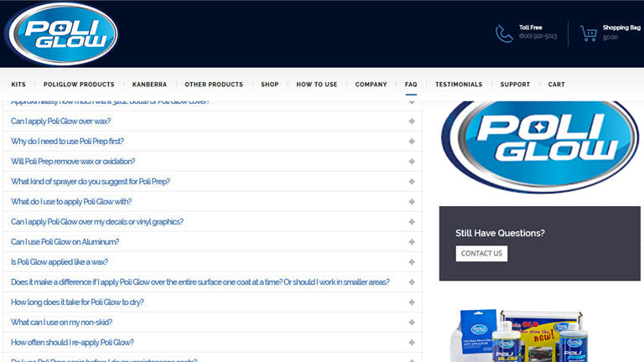
Task: Open the How To Use page
Action: click(317, 84)
